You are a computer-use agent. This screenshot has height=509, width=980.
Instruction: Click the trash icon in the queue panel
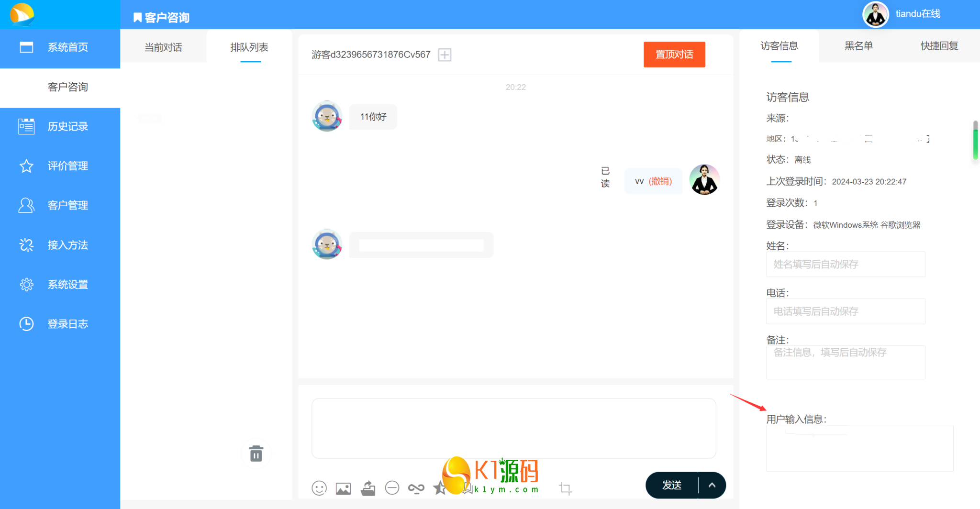click(x=256, y=454)
